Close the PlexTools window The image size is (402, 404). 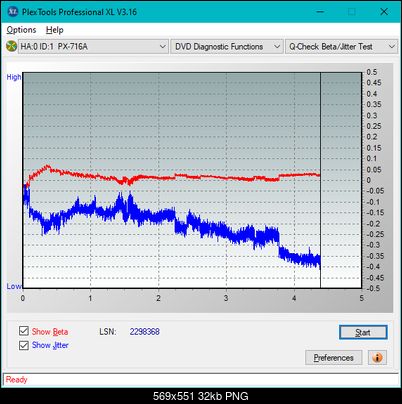click(384, 12)
